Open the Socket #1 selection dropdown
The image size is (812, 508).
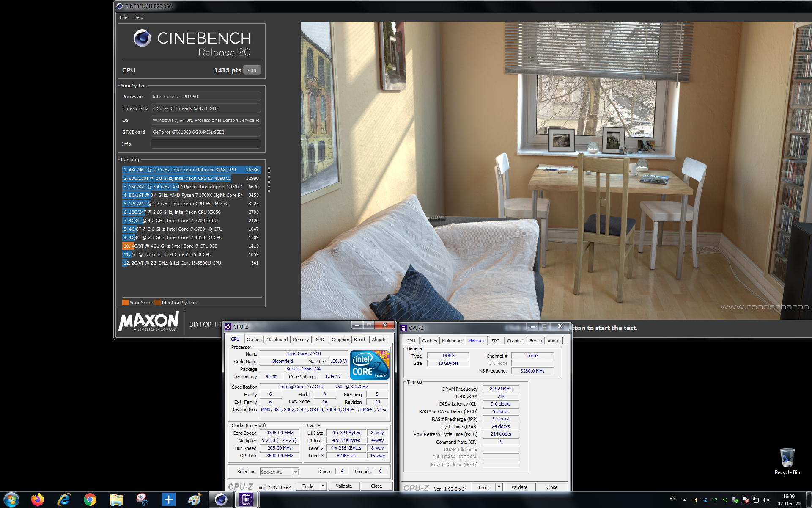(280, 472)
